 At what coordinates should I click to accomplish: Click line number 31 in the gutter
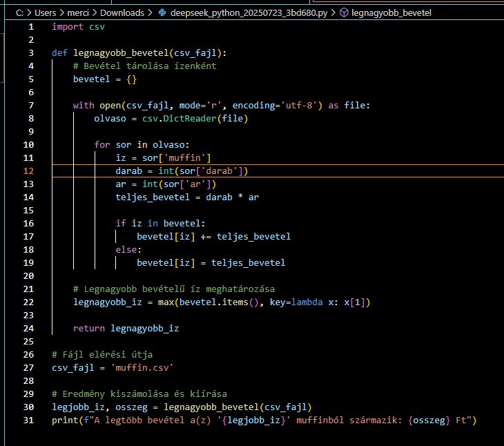tap(28, 420)
